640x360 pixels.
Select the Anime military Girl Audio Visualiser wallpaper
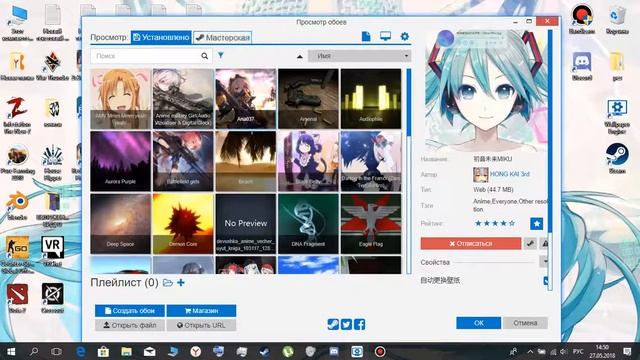183,99
